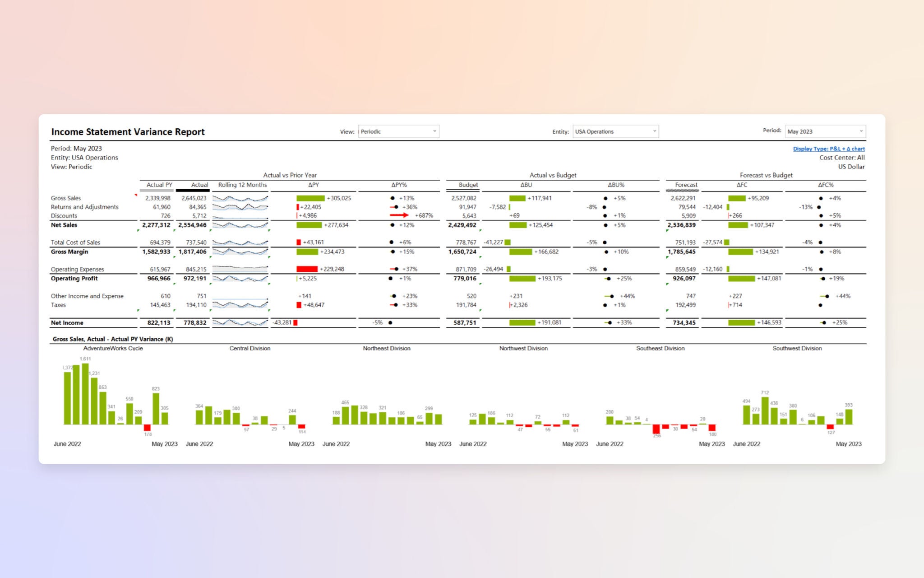Open the Display Type: P&L + Δ chart link
This screenshot has width=924, height=578.
coord(828,149)
